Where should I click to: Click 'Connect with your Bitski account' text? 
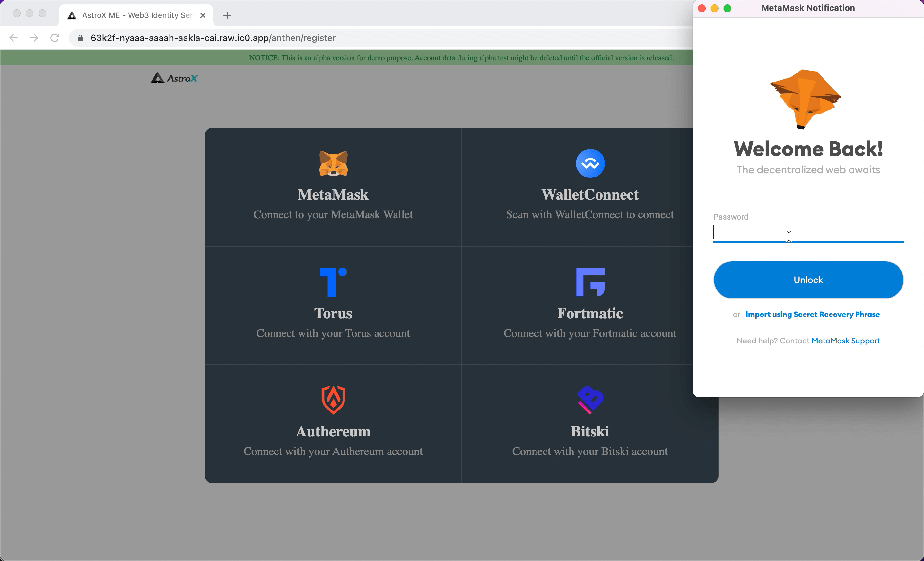[590, 451]
